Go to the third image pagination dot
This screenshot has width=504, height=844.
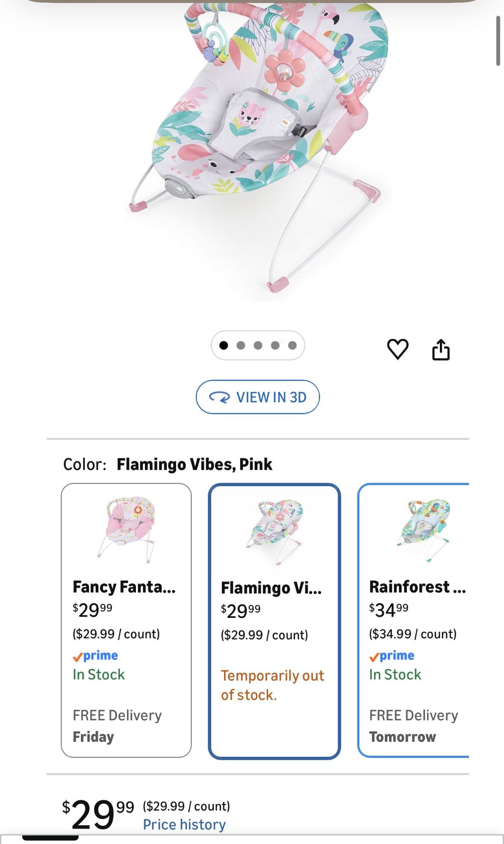pyautogui.click(x=258, y=345)
